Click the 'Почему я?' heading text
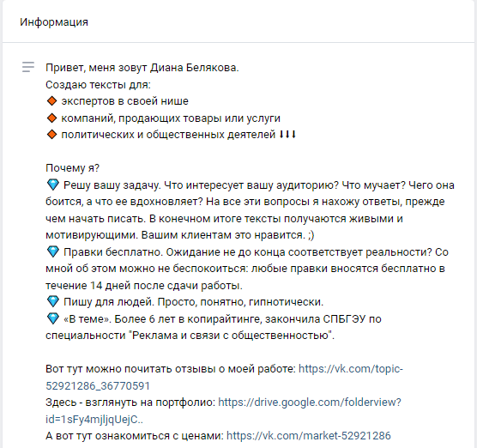 click(72, 168)
